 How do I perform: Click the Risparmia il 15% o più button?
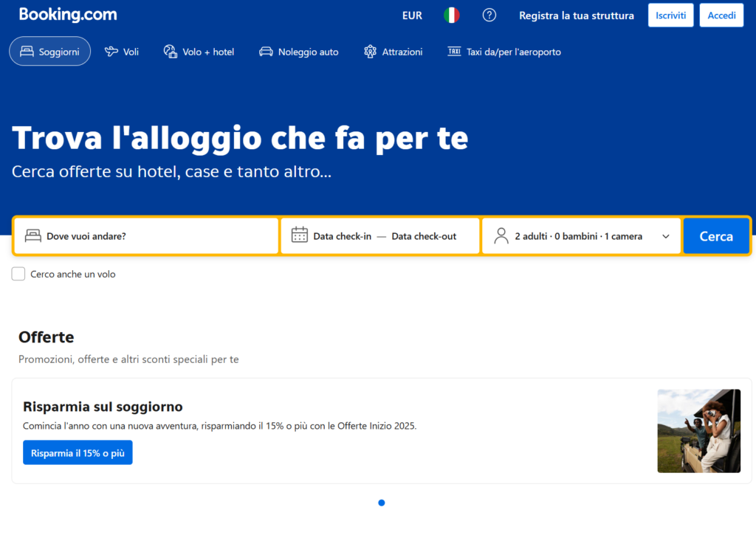click(x=78, y=452)
